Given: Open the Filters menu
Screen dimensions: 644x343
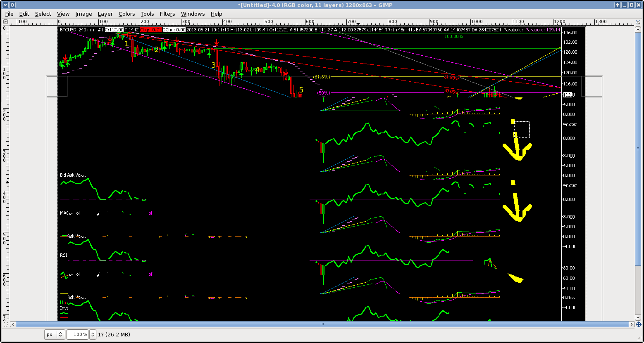Looking at the screenshot, I should tap(167, 14).
